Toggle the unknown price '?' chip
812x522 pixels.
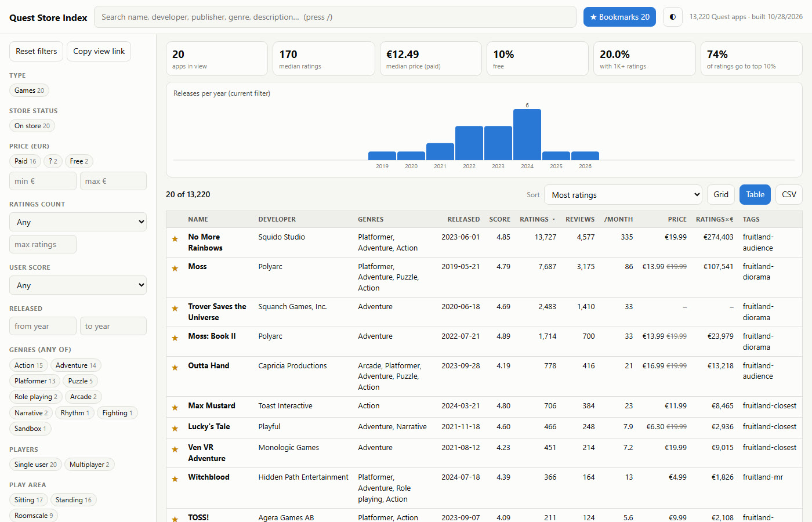[53, 161]
